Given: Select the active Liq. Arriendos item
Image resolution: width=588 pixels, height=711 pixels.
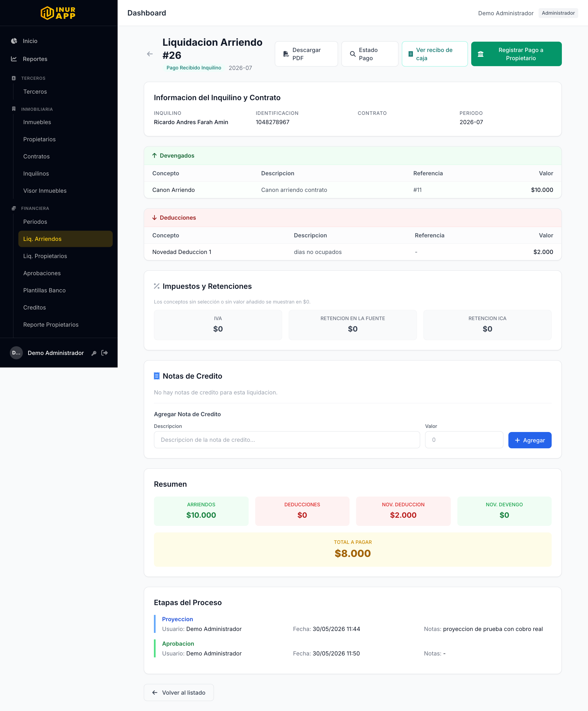Looking at the screenshot, I should (65, 239).
